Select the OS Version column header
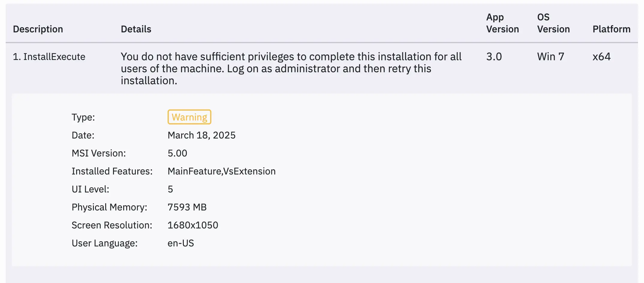 pyautogui.click(x=553, y=23)
